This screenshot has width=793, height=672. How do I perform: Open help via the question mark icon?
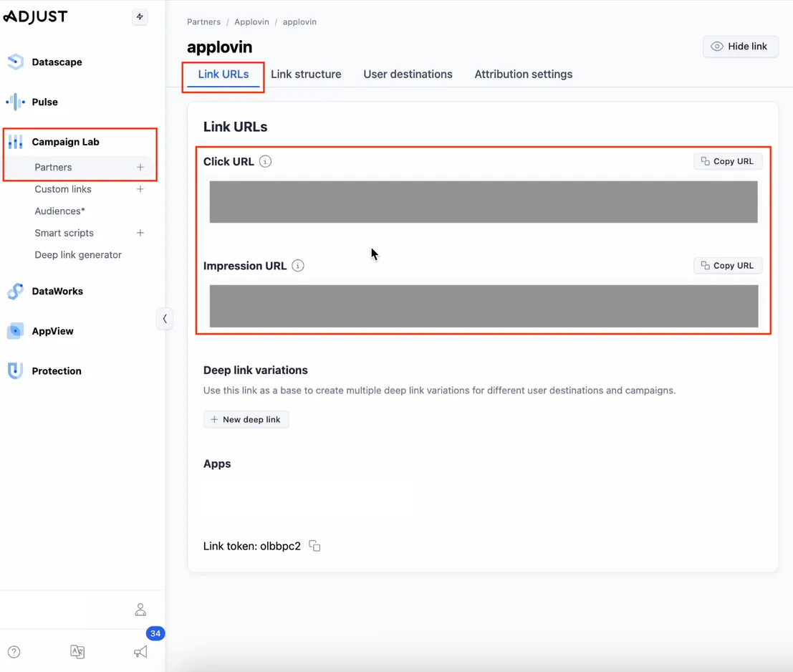(13, 652)
